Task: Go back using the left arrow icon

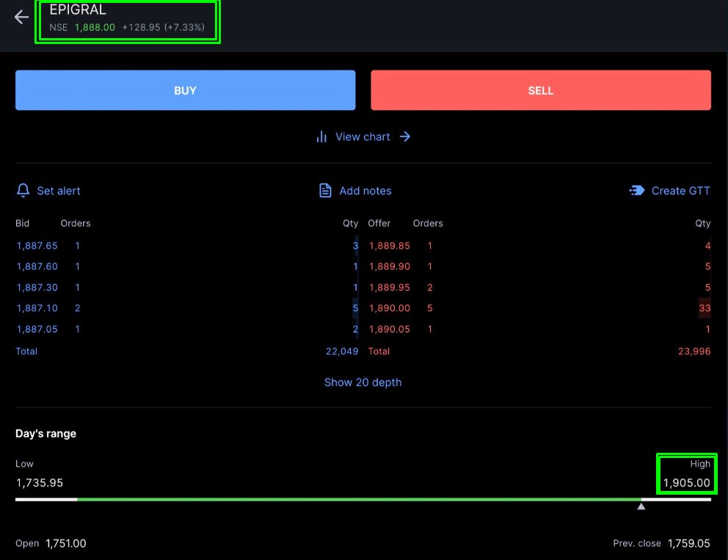Action: pyautogui.click(x=21, y=17)
